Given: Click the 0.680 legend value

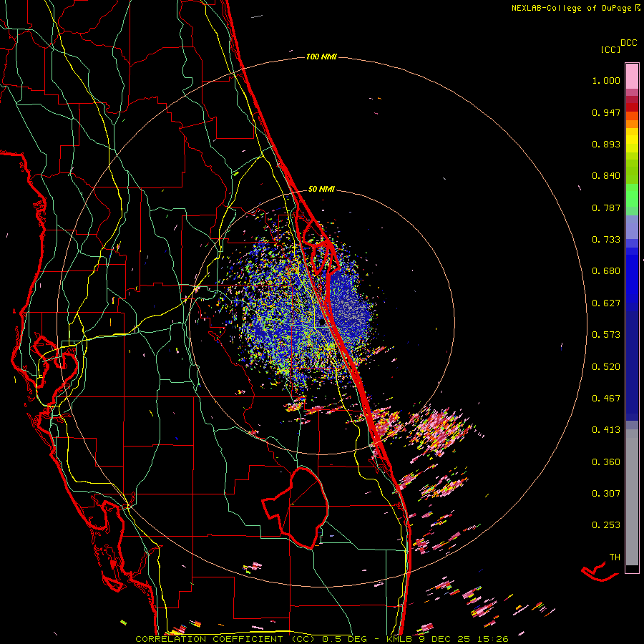Looking at the screenshot, I should click(606, 271).
